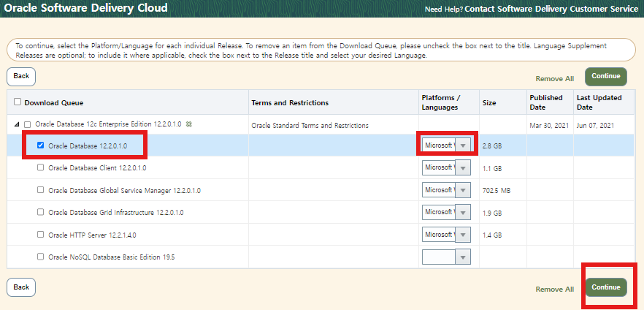Click the Last Updated Date column header

(599, 102)
